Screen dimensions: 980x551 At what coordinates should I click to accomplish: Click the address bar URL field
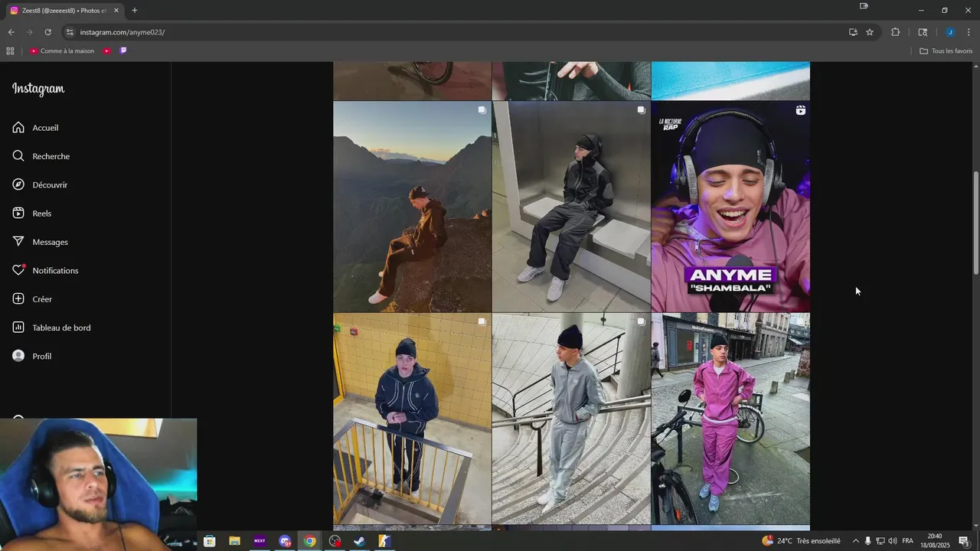[459, 32]
